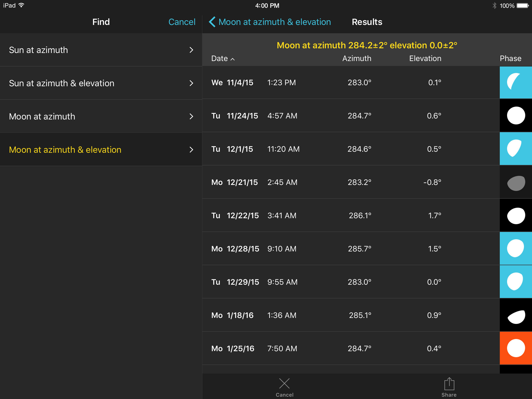Select the highlighted Moon at azimuth & elevation item
The height and width of the screenshot is (399, 532).
pos(101,150)
